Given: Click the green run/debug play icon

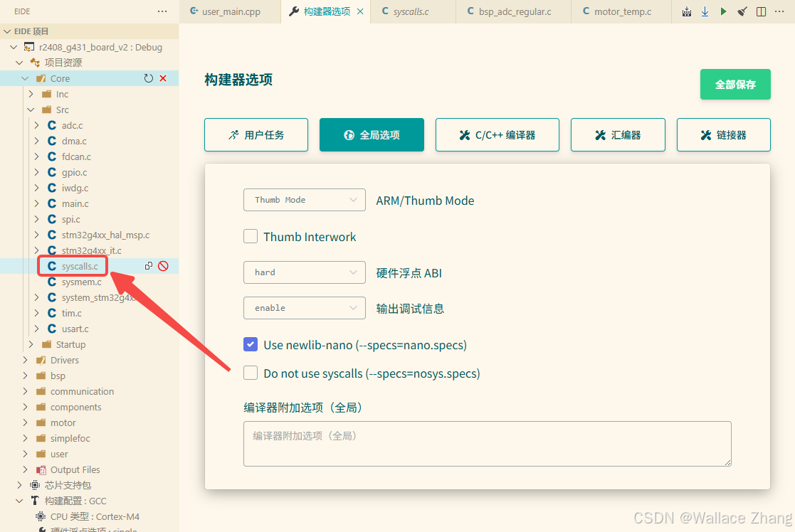Looking at the screenshot, I should (724, 11).
